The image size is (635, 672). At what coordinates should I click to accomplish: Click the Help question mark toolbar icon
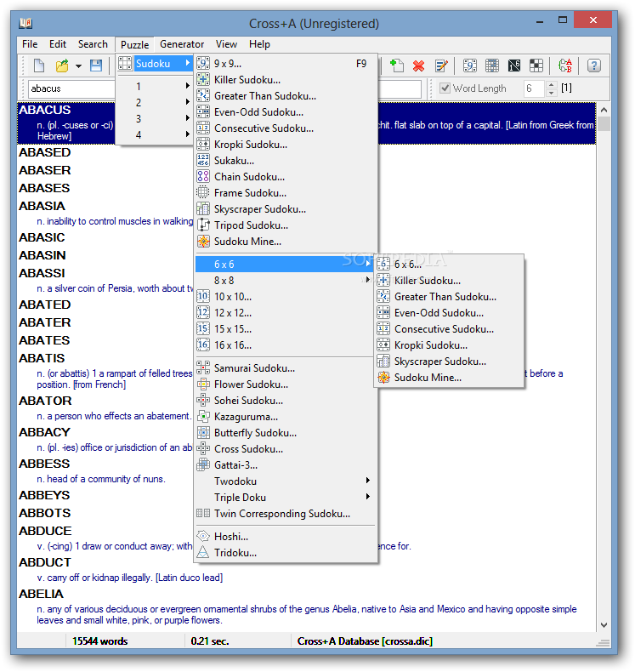click(594, 65)
